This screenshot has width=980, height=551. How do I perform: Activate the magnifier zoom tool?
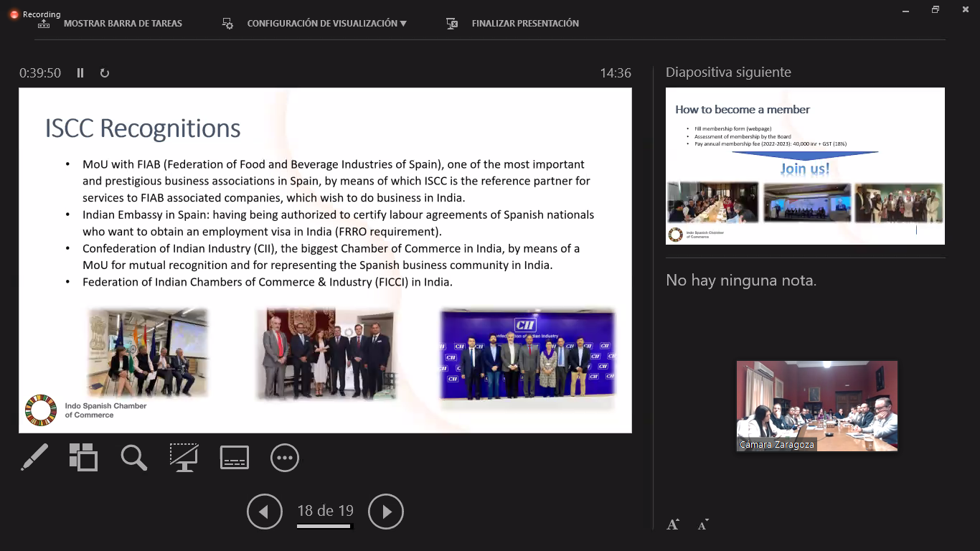[x=133, y=458]
